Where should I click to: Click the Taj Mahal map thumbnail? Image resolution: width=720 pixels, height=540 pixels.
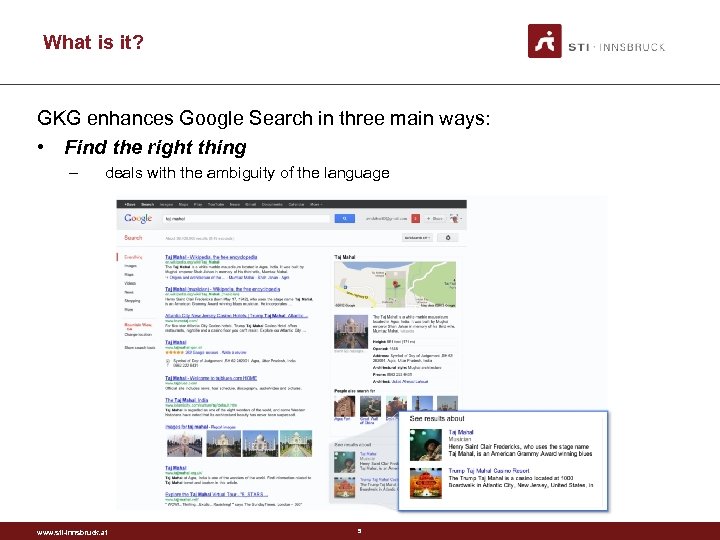pos(395,284)
